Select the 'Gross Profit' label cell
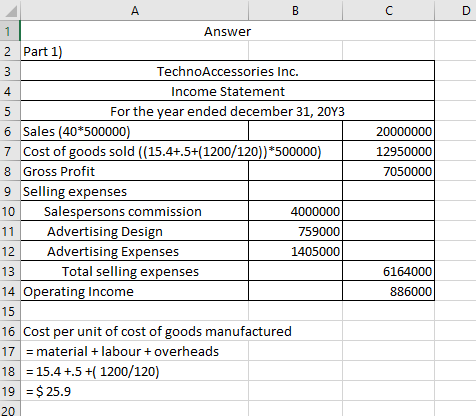The width and height of the screenshot is (476, 416). [x=135, y=171]
